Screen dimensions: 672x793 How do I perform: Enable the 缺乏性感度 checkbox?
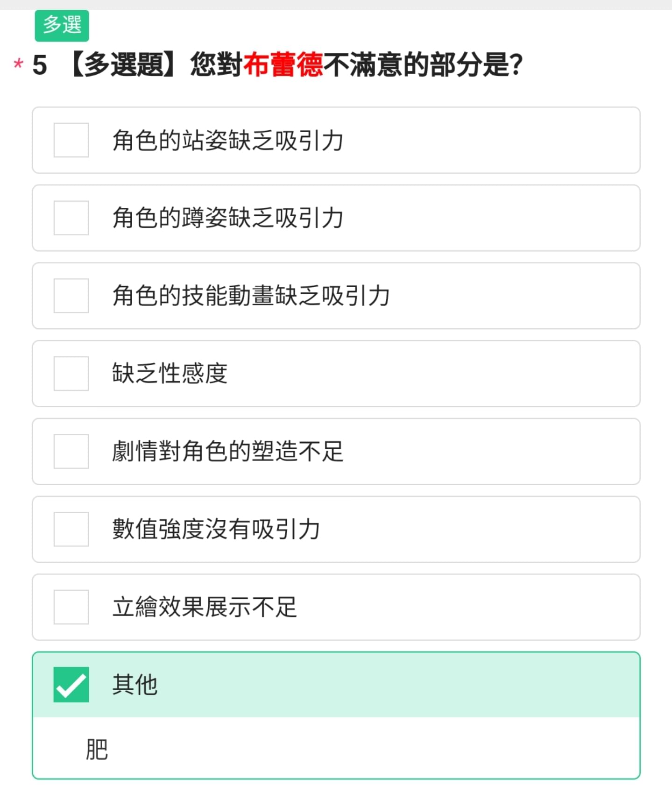pos(71,374)
